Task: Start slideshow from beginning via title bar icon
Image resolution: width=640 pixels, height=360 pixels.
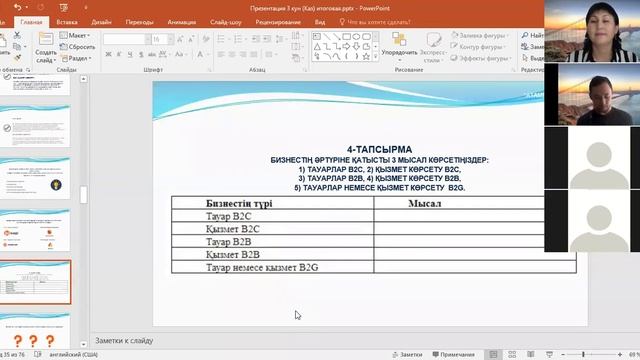Action: coord(63,7)
